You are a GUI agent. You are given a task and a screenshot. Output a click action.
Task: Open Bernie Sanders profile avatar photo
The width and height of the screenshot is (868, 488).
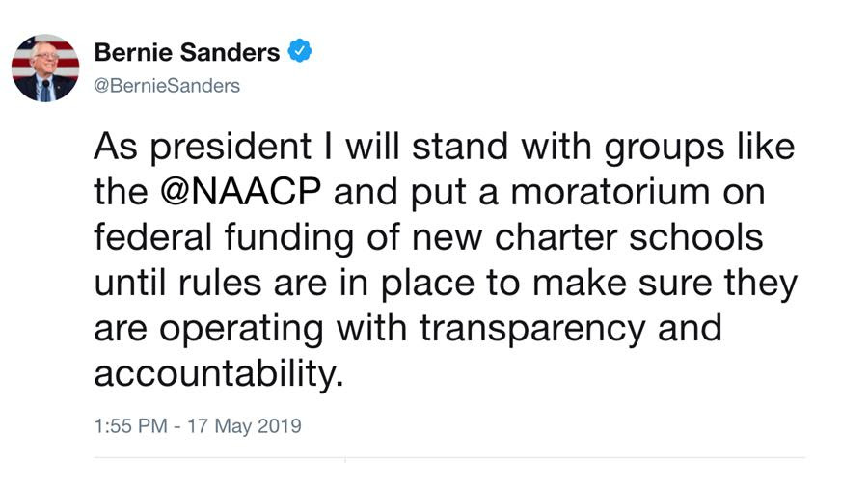[x=45, y=68]
